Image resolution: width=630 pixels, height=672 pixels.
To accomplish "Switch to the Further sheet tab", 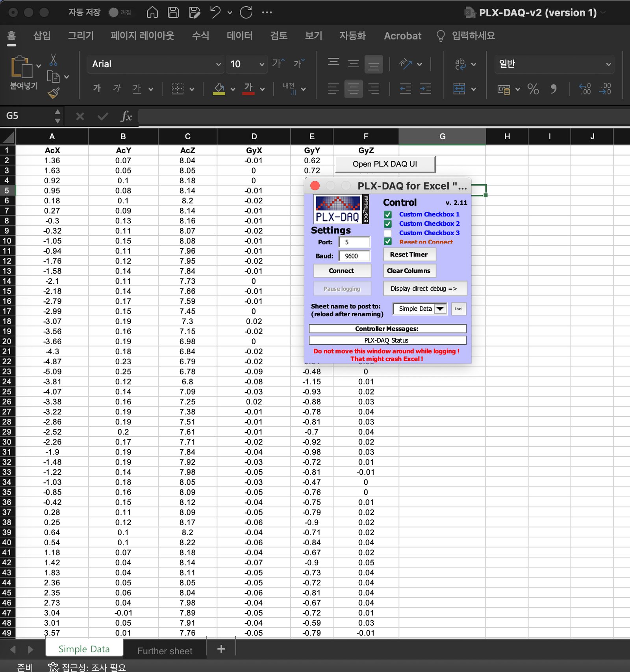I will [165, 651].
